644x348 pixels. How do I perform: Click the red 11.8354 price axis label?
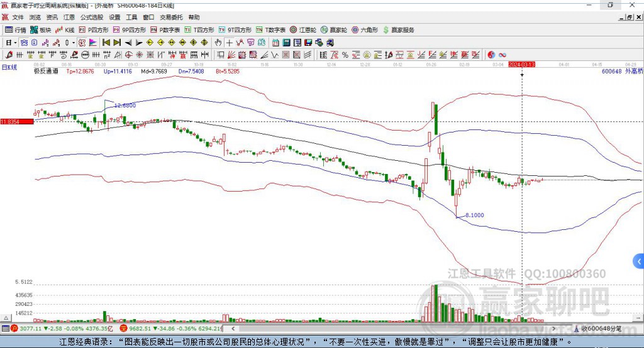17,121
